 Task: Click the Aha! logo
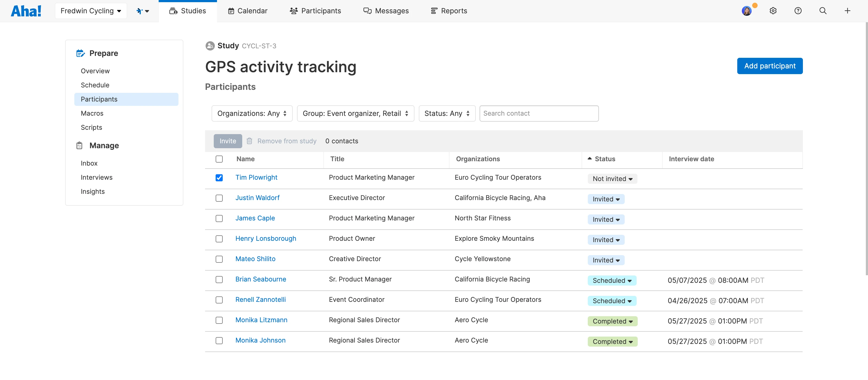click(x=26, y=11)
